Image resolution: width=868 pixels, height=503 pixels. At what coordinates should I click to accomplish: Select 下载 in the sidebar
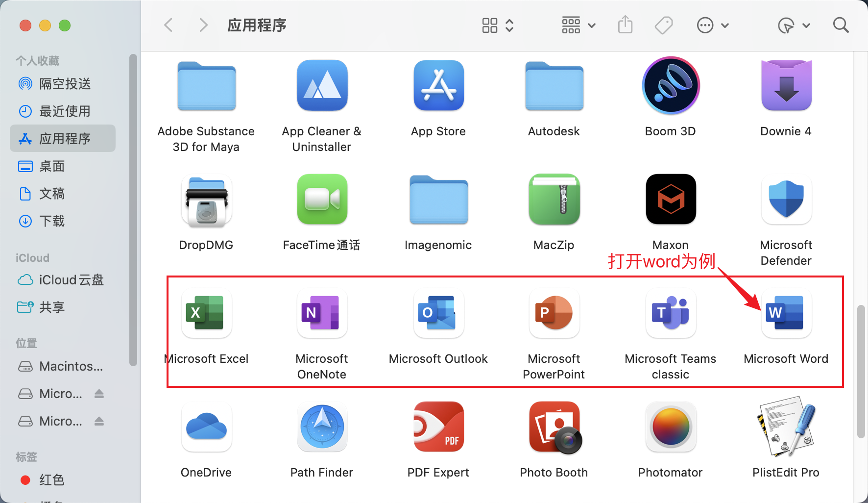(x=63, y=221)
